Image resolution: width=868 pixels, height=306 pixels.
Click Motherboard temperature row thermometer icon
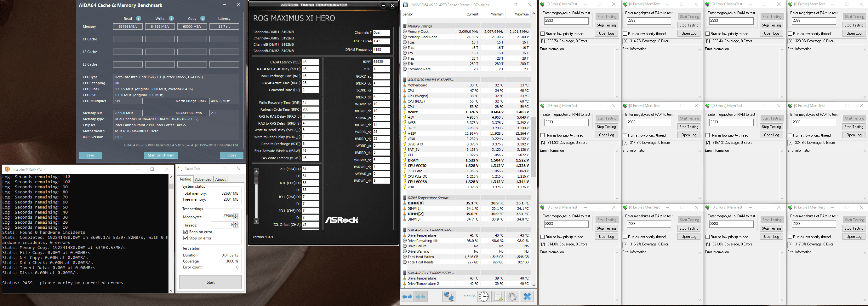405,85
